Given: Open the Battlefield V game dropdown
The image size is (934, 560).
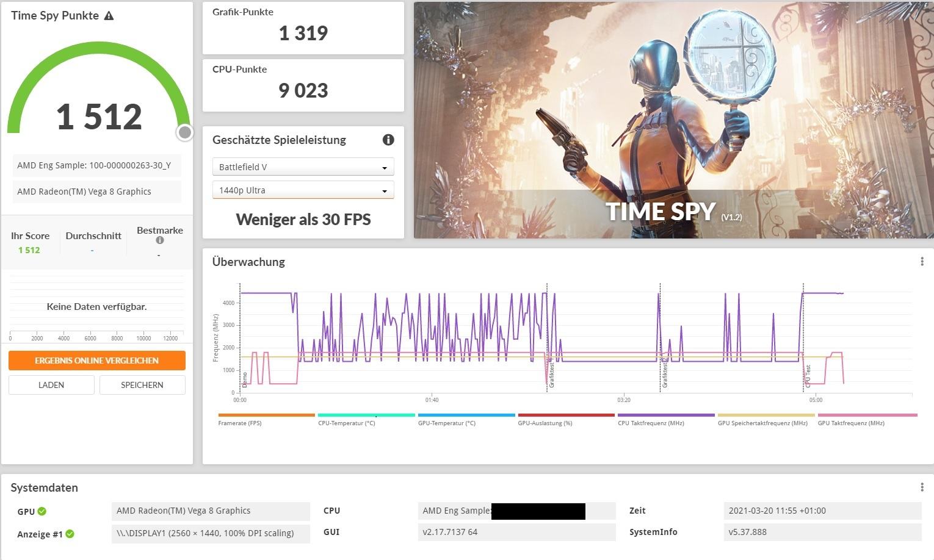Looking at the screenshot, I should point(303,167).
